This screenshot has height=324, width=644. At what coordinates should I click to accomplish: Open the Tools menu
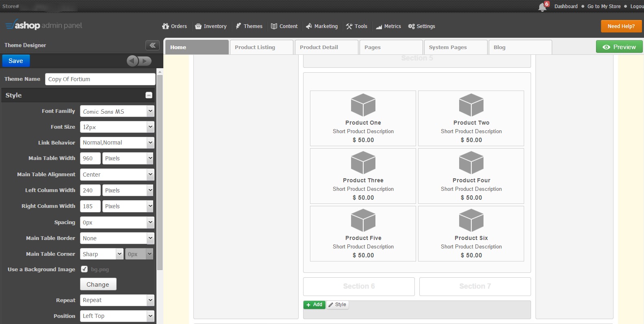pos(356,26)
